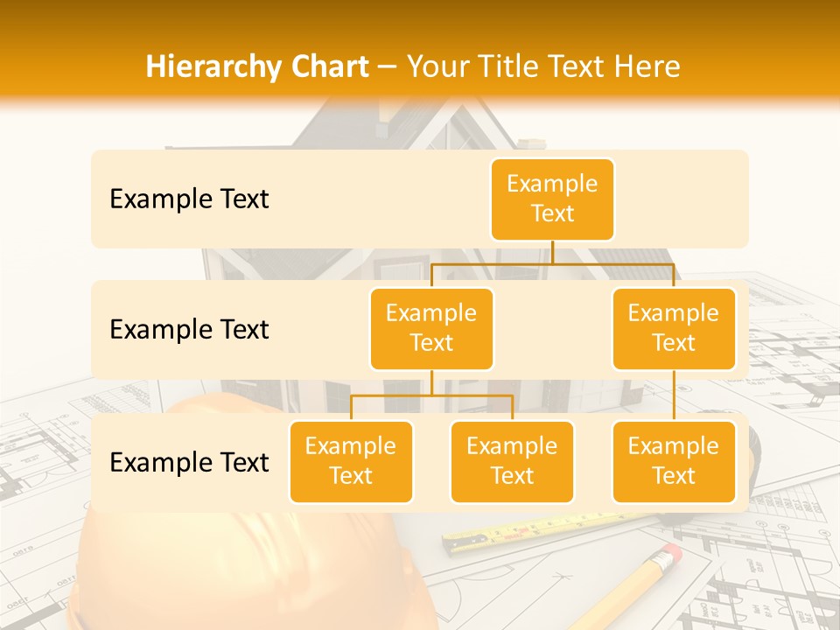Select connector joining left second-level node to children
The image size is (840, 630).
[x=431, y=395]
